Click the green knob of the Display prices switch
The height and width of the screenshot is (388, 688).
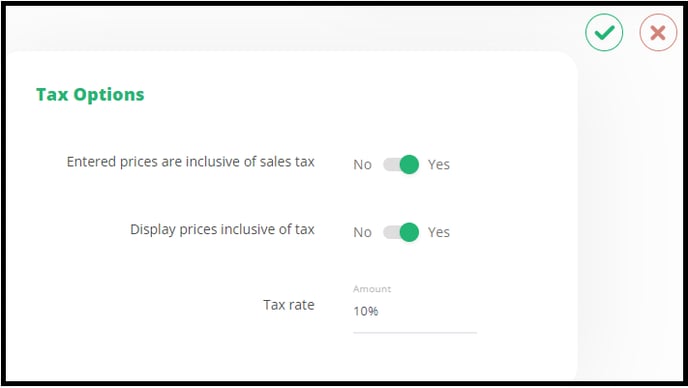pos(409,232)
